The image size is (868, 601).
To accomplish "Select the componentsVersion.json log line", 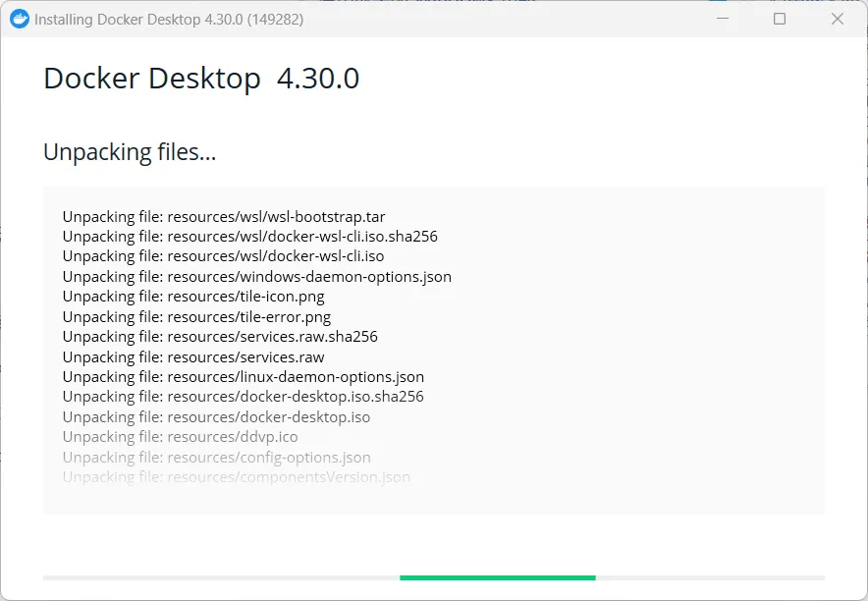I will pyautogui.click(x=237, y=477).
